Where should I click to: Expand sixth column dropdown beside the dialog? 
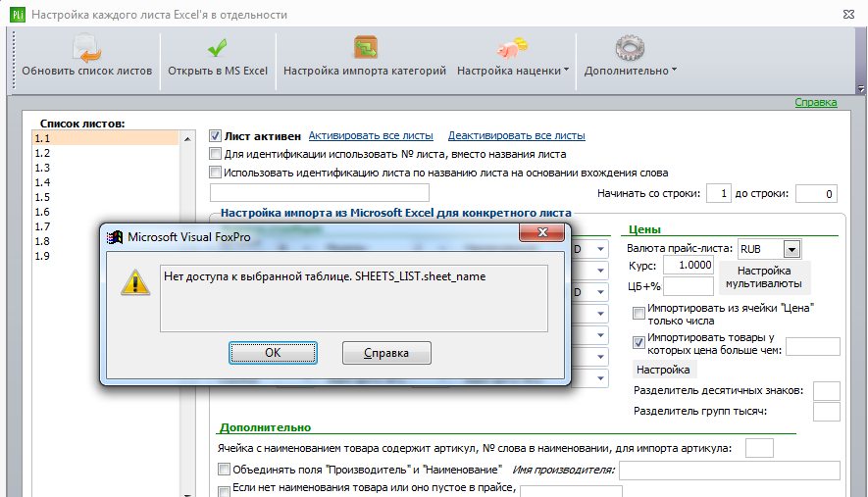(600, 357)
